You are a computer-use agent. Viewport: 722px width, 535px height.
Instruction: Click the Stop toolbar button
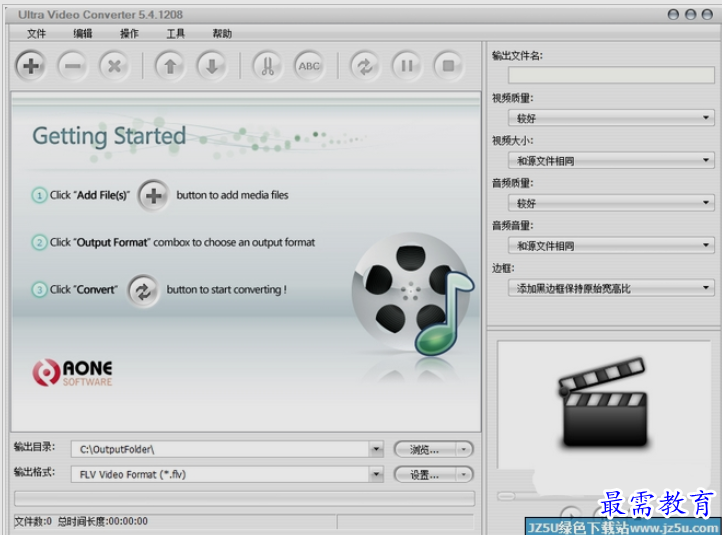[448, 66]
